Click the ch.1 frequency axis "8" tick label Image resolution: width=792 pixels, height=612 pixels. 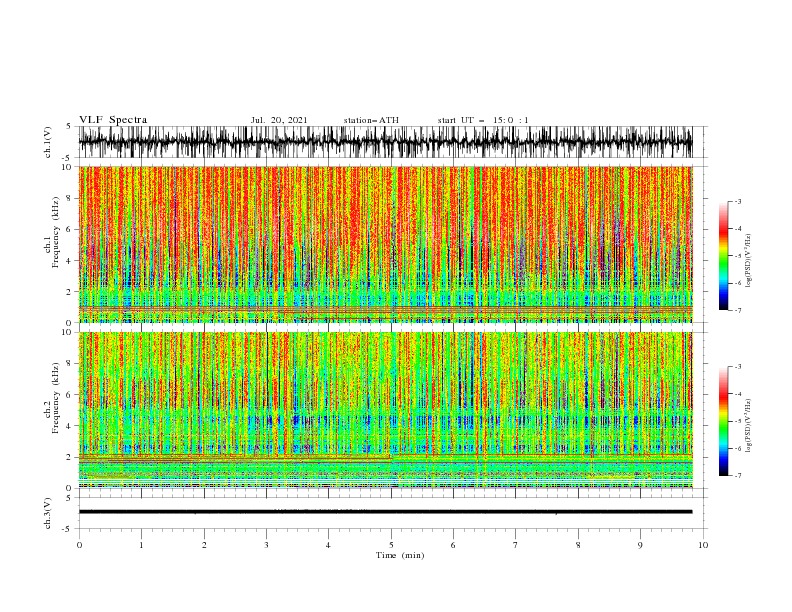click(69, 198)
